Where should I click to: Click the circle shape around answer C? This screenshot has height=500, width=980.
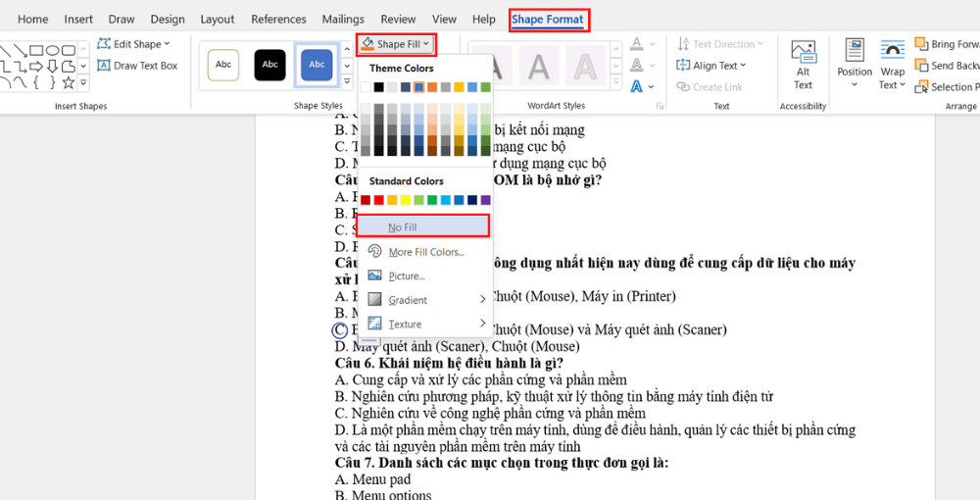(x=340, y=329)
